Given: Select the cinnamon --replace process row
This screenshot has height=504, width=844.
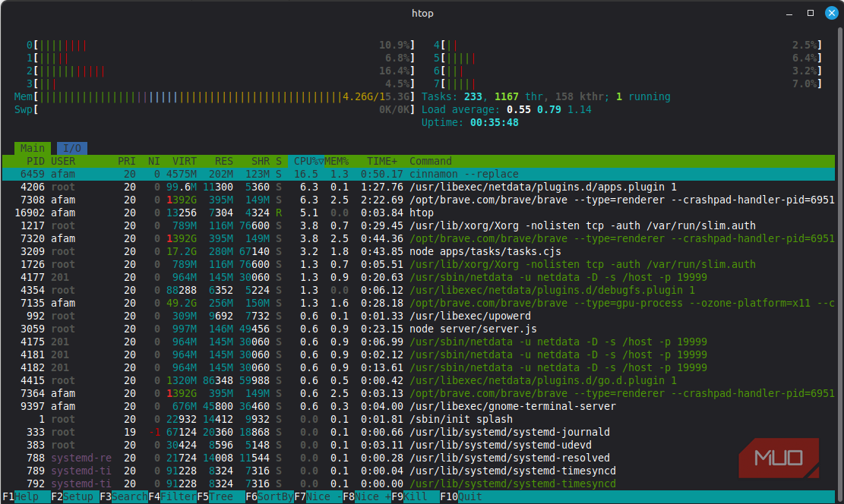Looking at the screenshot, I should [x=419, y=174].
